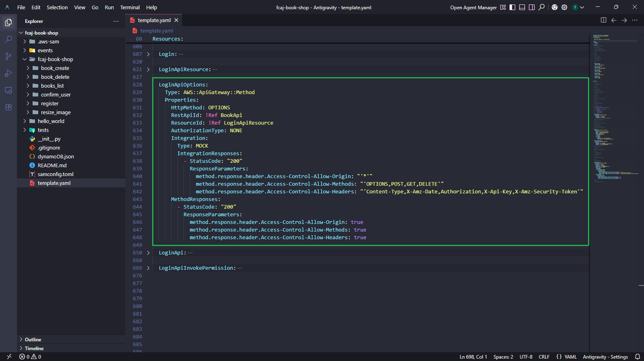Screen dimensions: 644x361
Task: Open Antigravity - Settings in status bar
Action: tap(605, 357)
